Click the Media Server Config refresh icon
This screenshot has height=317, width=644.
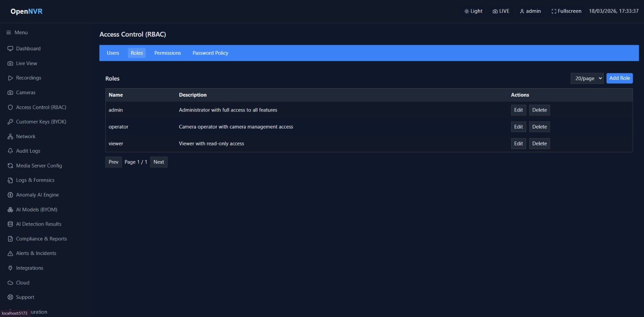[10, 166]
